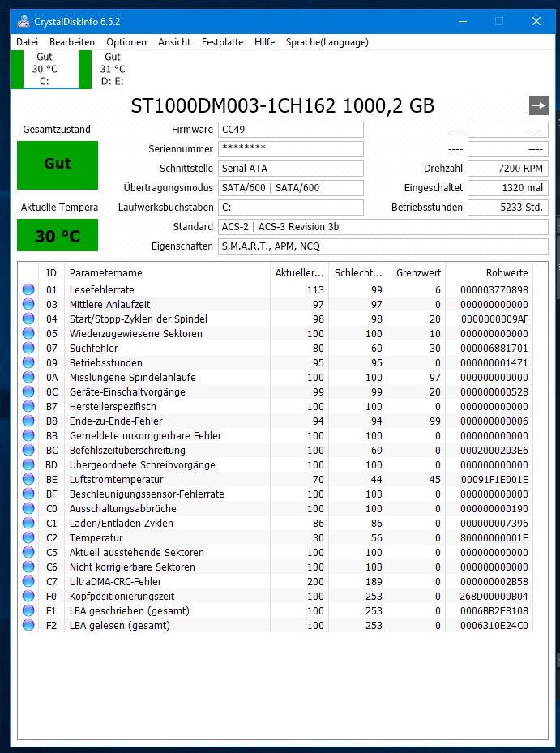Click the status orb for LBA gelesen (gesamt)
560x753 pixels.
(x=28, y=625)
